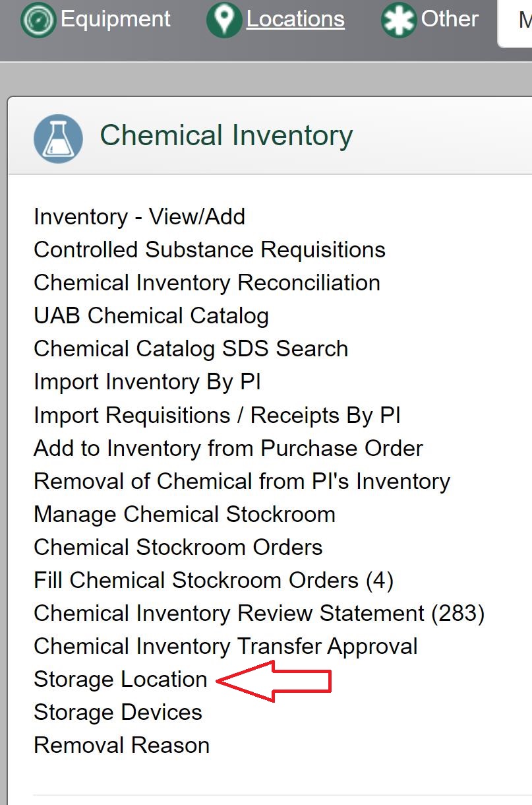Click the Locations map pin icon

click(224, 20)
